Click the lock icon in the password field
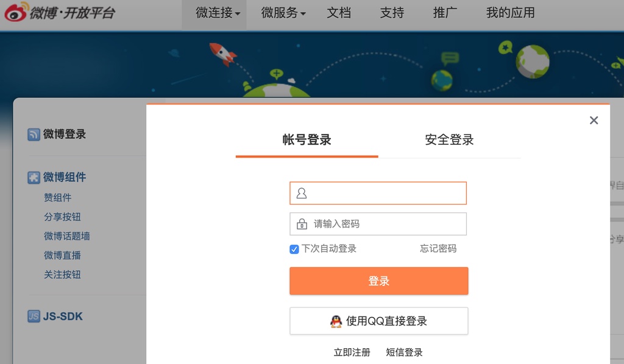The image size is (624, 364). click(x=302, y=223)
